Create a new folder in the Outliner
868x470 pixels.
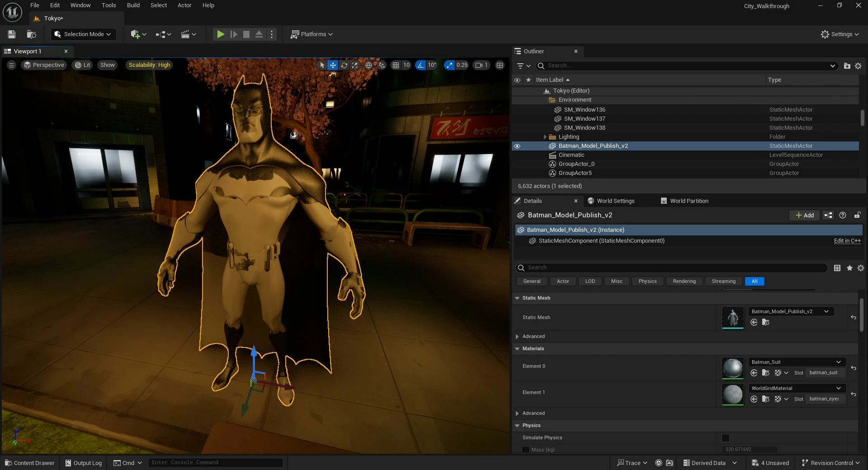point(847,66)
